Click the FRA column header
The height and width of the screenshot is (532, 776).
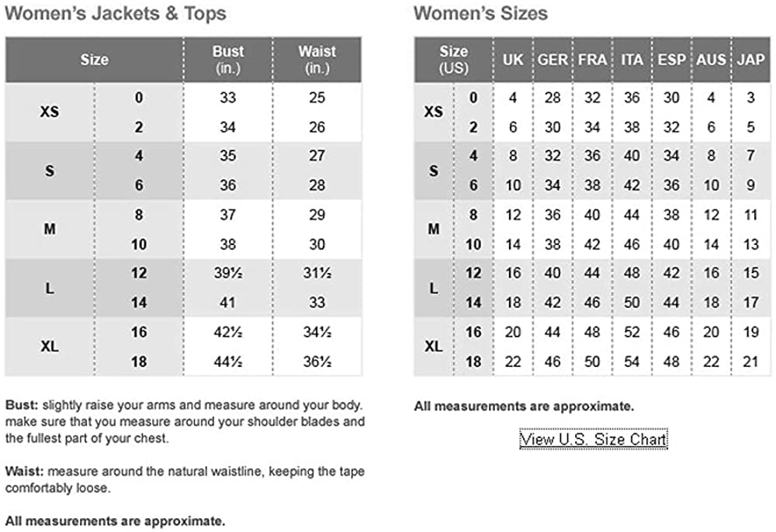click(592, 60)
